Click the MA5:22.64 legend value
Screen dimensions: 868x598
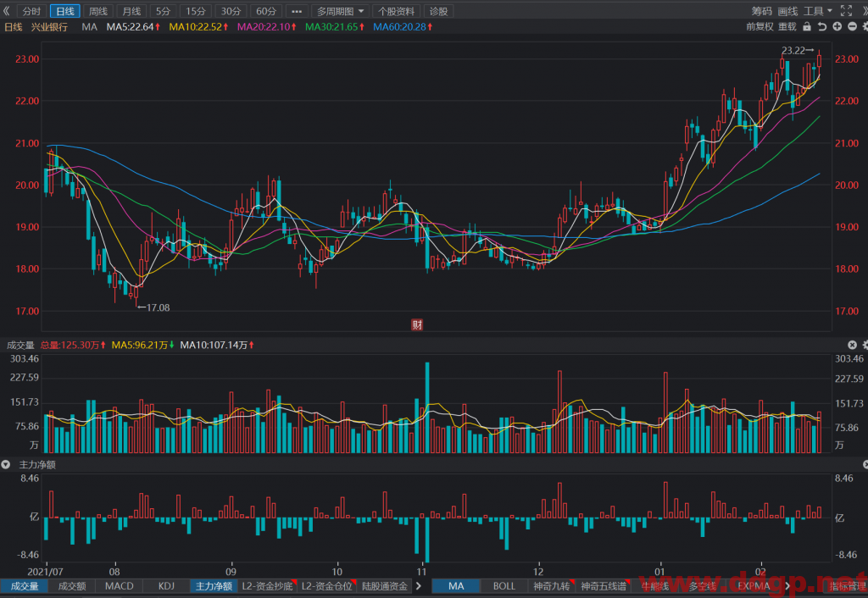point(133,26)
